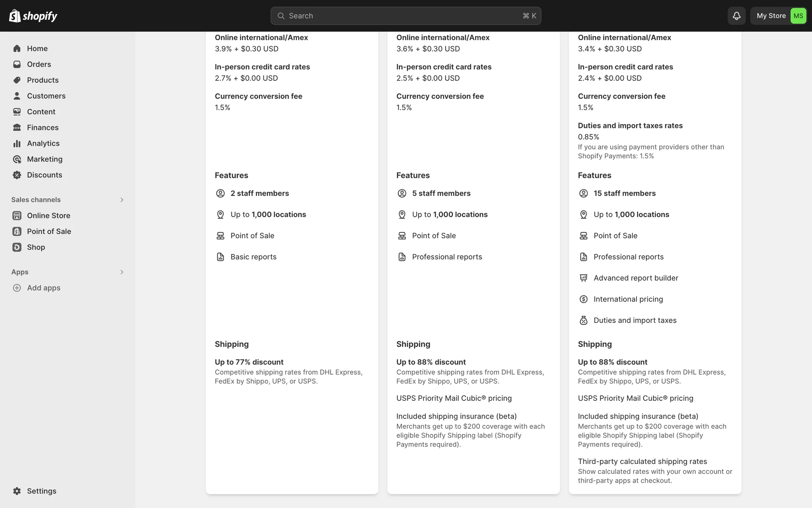Expand the Sales channels section chevron
This screenshot has height=508, width=812.
pyautogui.click(x=122, y=200)
